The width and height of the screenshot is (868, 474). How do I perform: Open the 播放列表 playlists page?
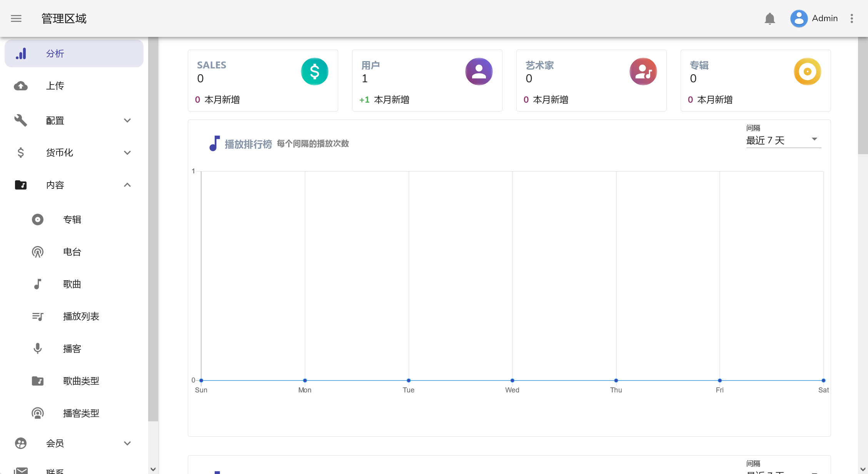(x=81, y=316)
